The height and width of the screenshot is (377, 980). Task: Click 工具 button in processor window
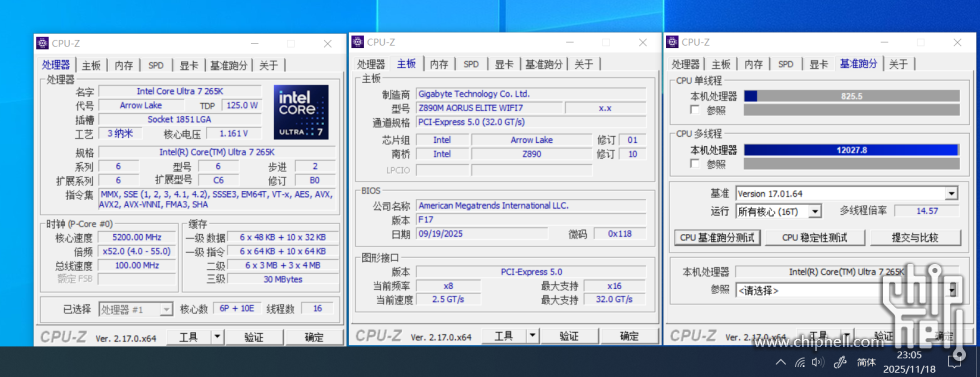[x=188, y=337]
